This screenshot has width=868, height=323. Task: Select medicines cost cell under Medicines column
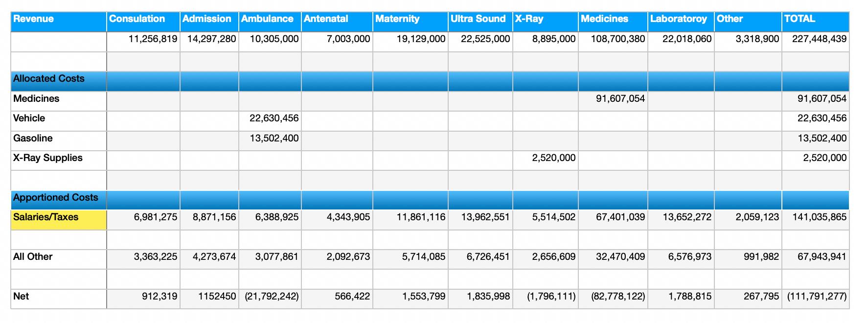tap(613, 101)
